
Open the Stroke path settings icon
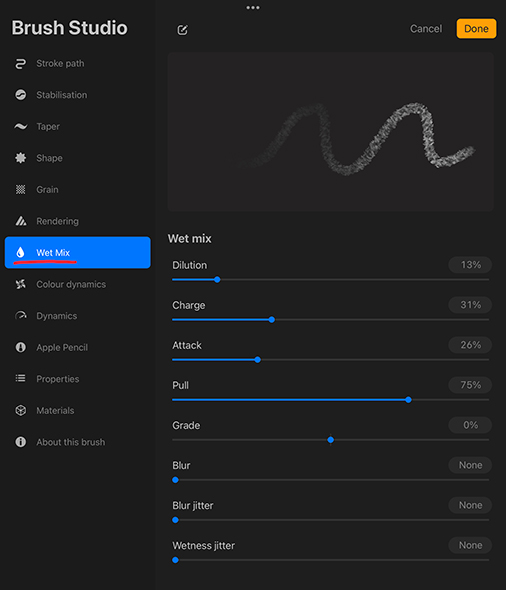(x=21, y=64)
